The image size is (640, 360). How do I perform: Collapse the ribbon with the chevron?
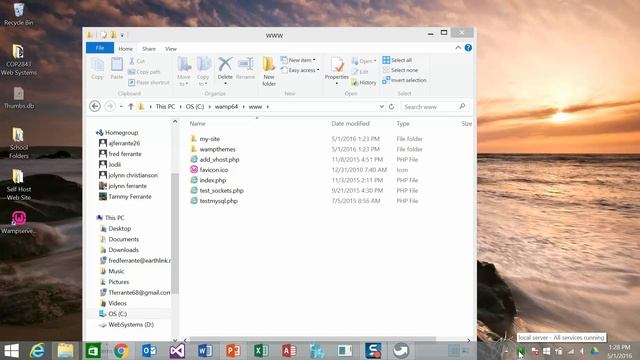pyautogui.click(x=458, y=48)
